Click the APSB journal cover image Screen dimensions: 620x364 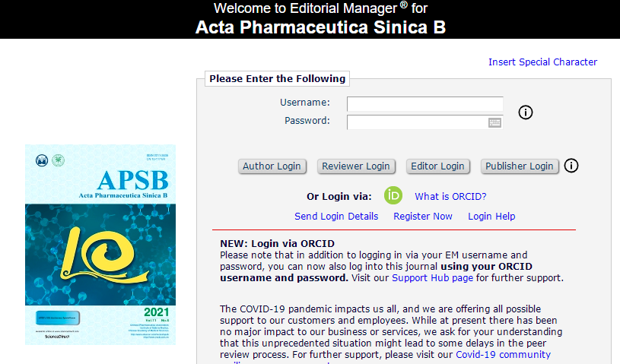click(100, 245)
